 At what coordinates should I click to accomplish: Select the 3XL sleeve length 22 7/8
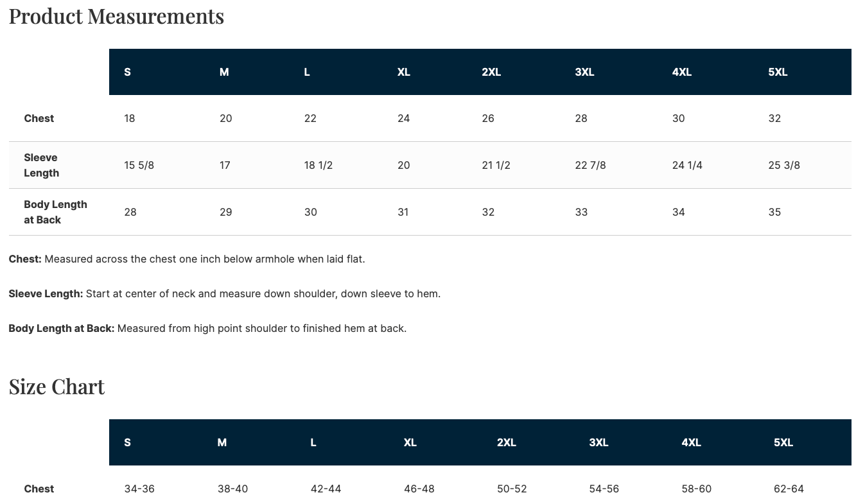tap(591, 165)
